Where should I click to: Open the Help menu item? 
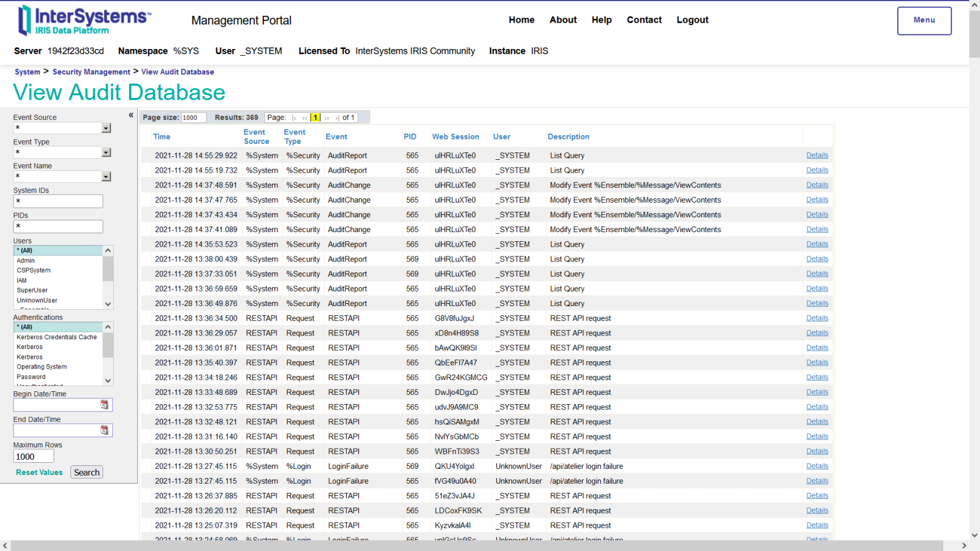click(601, 20)
